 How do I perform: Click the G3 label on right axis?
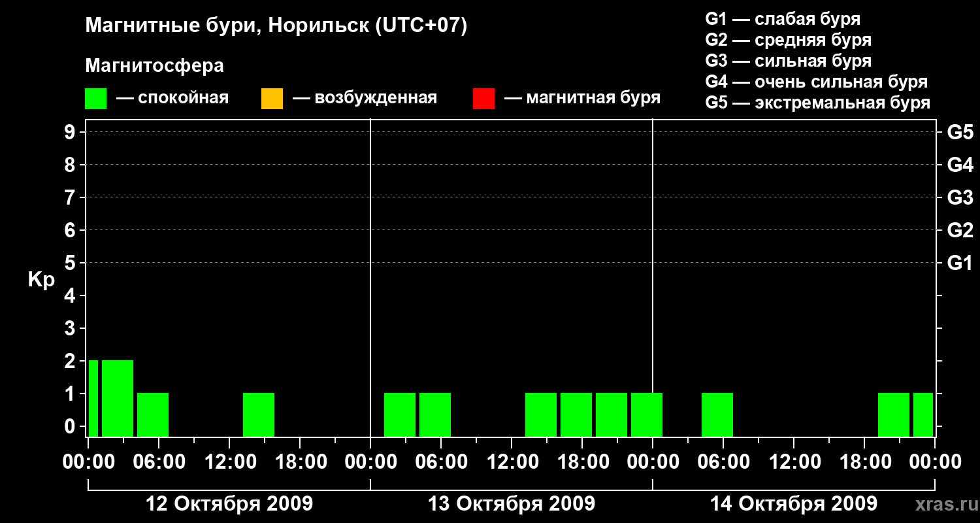coord(960,197)
